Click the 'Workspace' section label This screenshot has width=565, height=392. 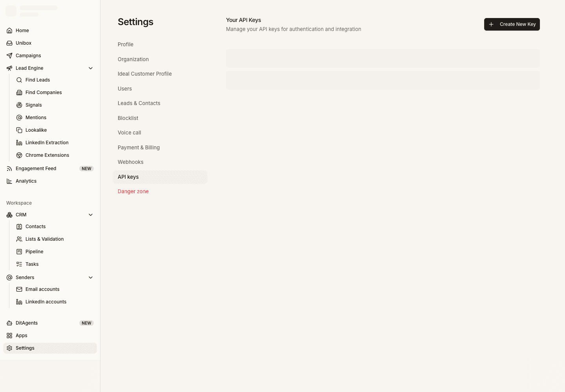19,203
